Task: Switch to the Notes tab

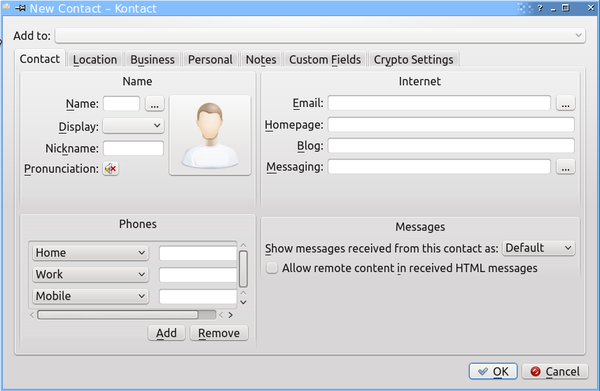Action: click(x=261, y=60)
